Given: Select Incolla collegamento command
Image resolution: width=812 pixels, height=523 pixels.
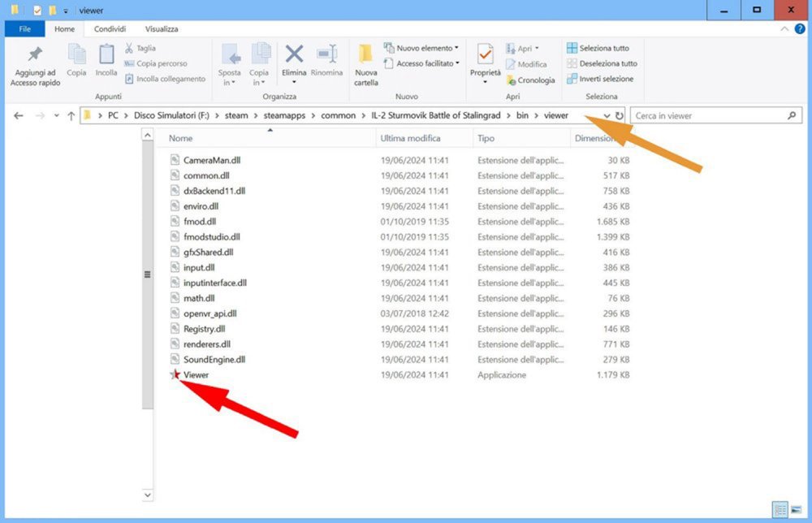Looking at the screenshot, I should pos(165,80).
